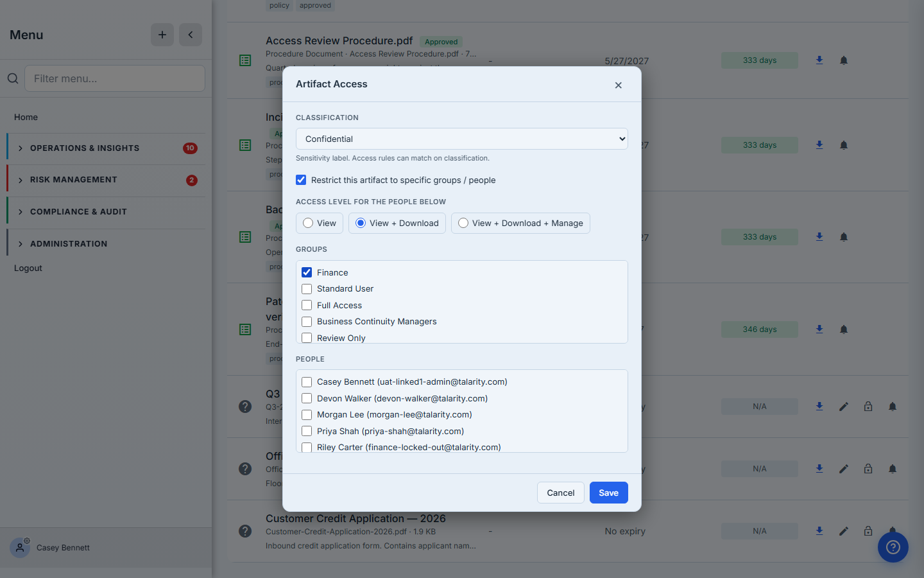The width and height of the screenshot is (924, 578).
Task: Click the Approved status badge
Action: (x=441, y=42)
